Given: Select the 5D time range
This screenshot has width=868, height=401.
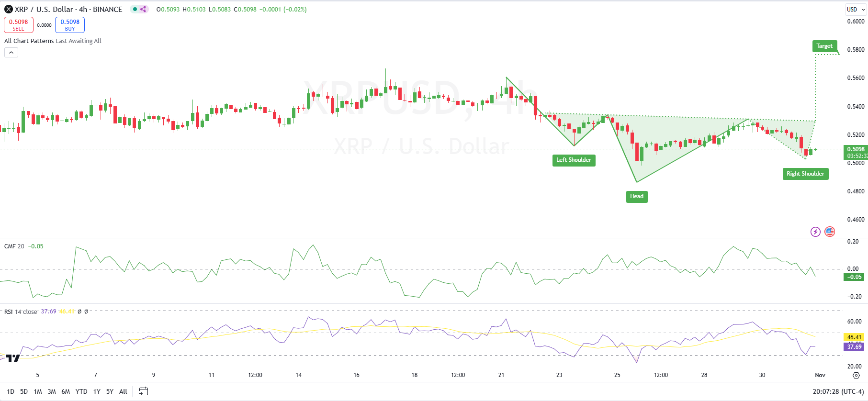Looking at the screenshot, I should pyautogui.click(x=24, y=391).
